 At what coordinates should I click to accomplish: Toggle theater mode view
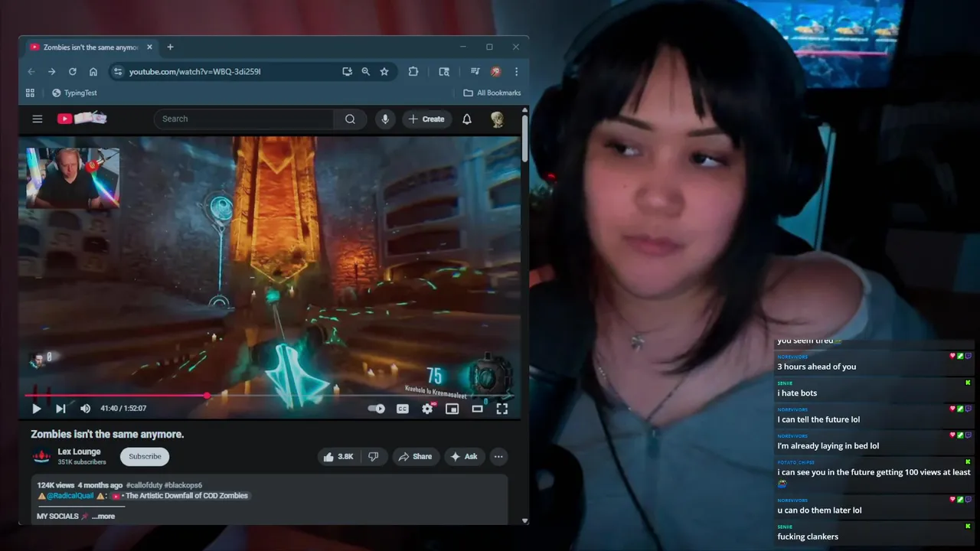point(477,409)
